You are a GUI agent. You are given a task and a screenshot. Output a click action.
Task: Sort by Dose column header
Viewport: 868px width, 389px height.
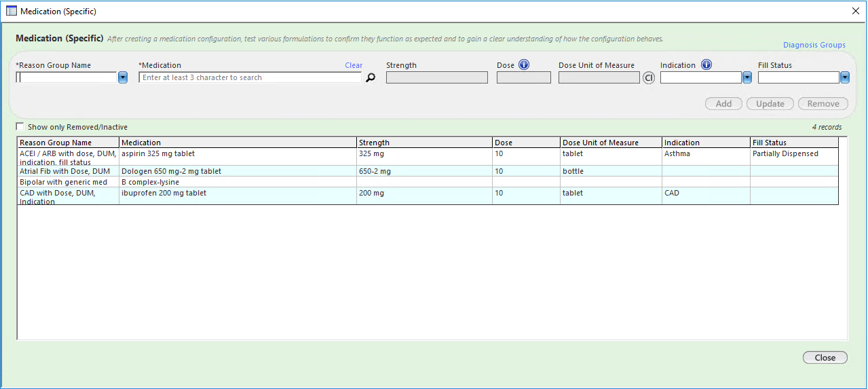pos(526,143)
